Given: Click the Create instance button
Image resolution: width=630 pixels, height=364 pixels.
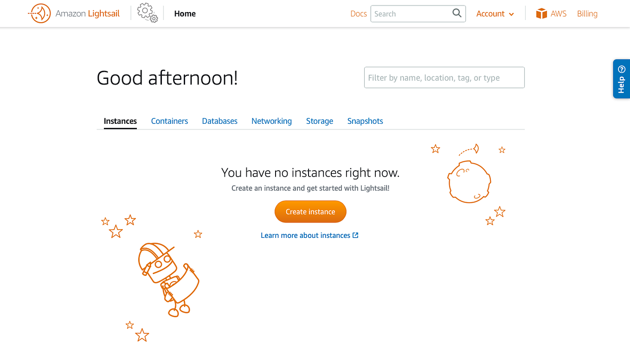Looking at the screenshot, I should pyautogui.click(x=310, y=211).
